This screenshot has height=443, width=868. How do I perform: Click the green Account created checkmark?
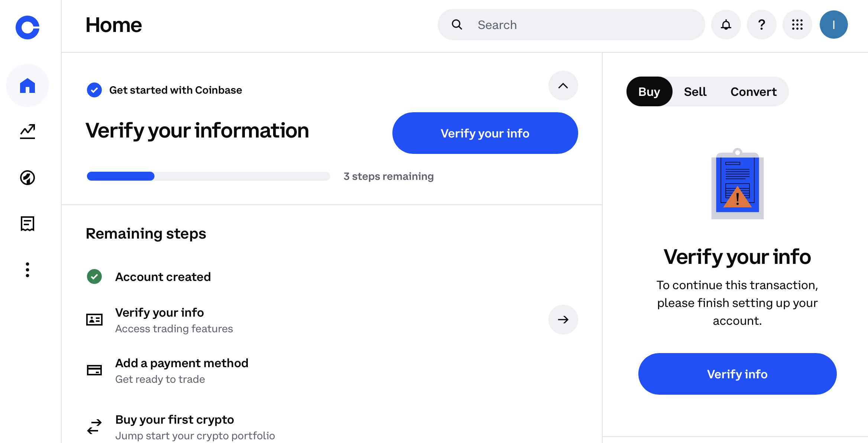click(x=94, y=277)
